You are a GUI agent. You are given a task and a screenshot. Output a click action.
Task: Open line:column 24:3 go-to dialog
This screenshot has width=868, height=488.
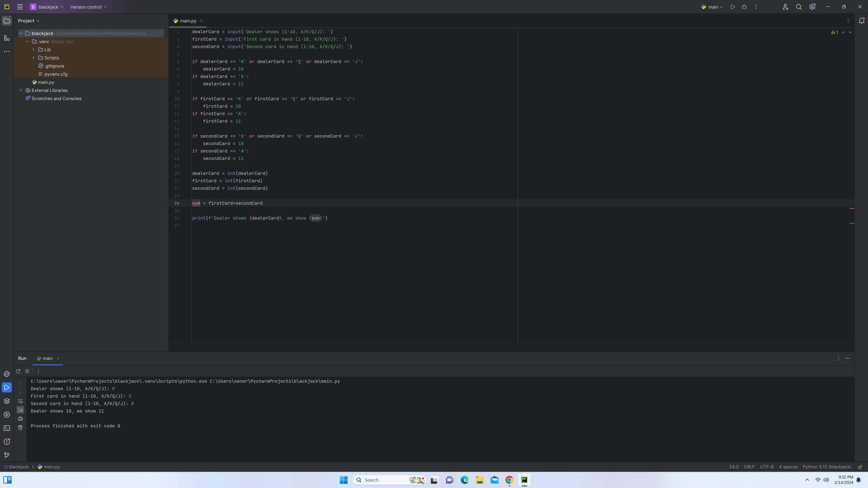pyautogui.click(x=734, y=467)
